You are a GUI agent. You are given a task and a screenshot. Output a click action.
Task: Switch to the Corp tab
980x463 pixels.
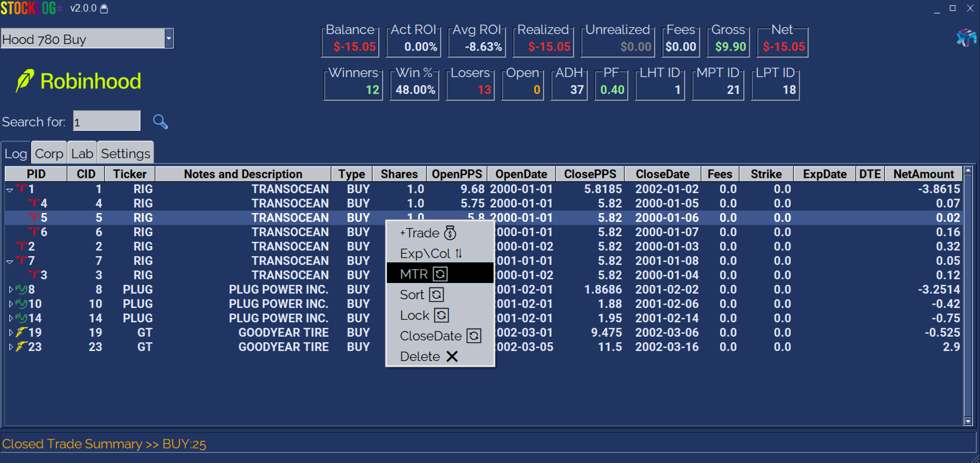click(x=49, y=154)
